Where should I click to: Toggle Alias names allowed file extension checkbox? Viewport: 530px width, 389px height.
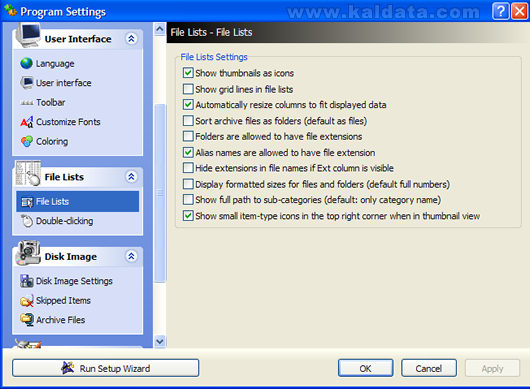coord(188,152)
